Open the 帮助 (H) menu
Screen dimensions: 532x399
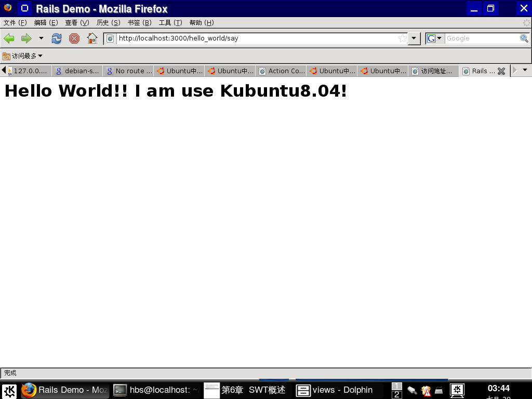point(202,23)
